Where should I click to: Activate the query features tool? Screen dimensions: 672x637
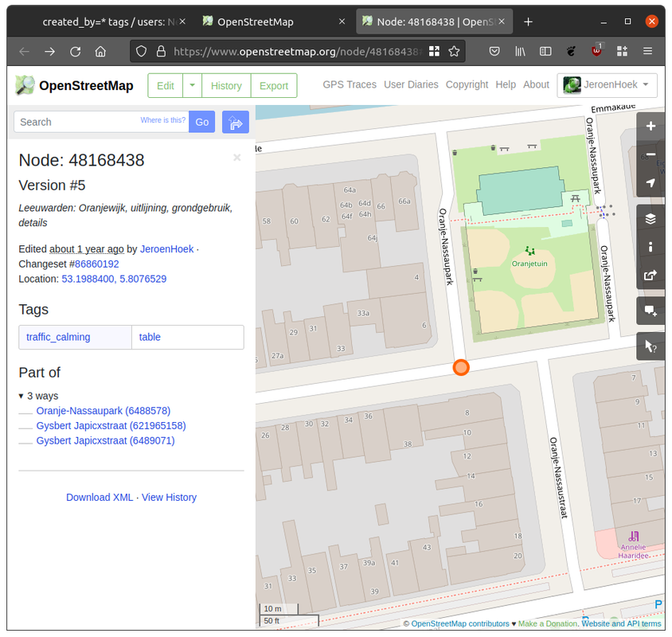click(651, 346)
